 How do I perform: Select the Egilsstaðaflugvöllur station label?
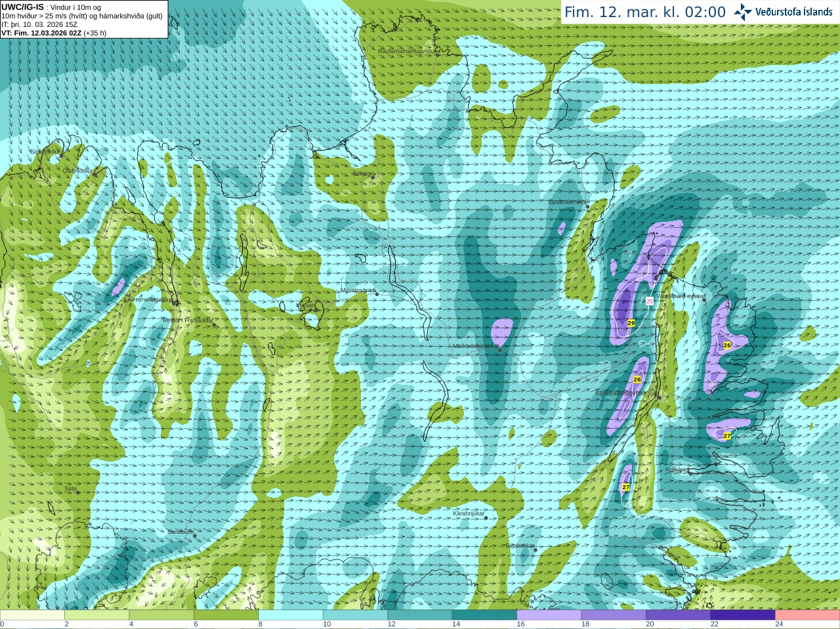(x=626, y=393)
